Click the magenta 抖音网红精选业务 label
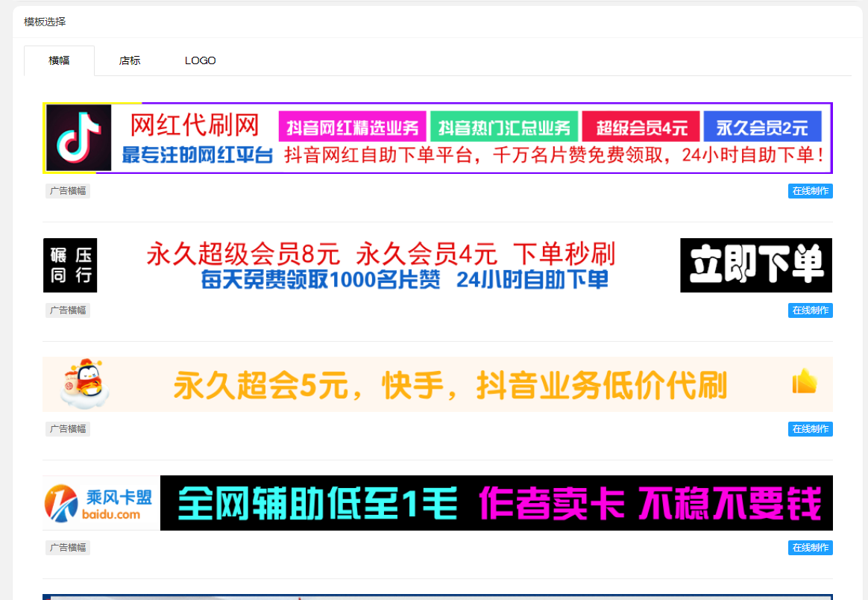The image size is (868, 600). click(x=352, y=127)
